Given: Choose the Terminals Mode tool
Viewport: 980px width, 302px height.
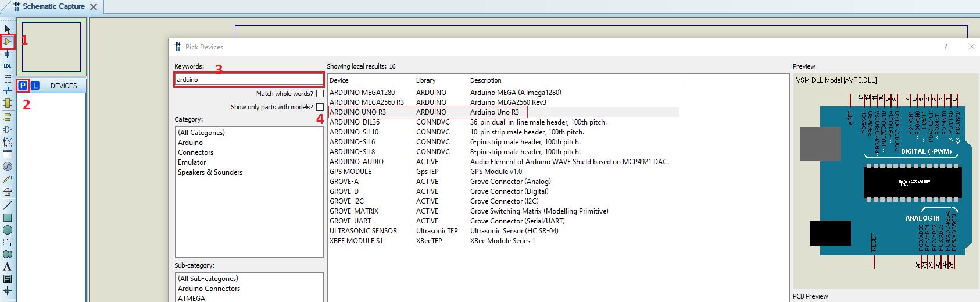Looking at the screenshot, I should tap(8, 117).
